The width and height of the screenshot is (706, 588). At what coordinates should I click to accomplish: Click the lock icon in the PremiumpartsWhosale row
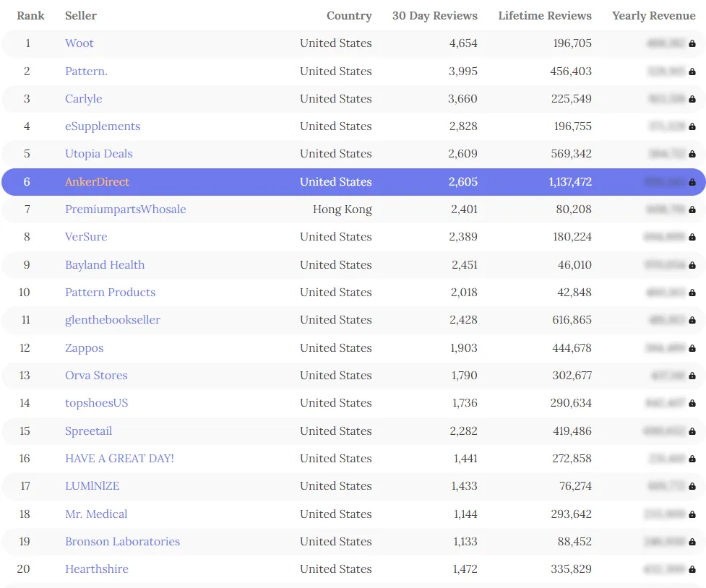pos(692,209)
